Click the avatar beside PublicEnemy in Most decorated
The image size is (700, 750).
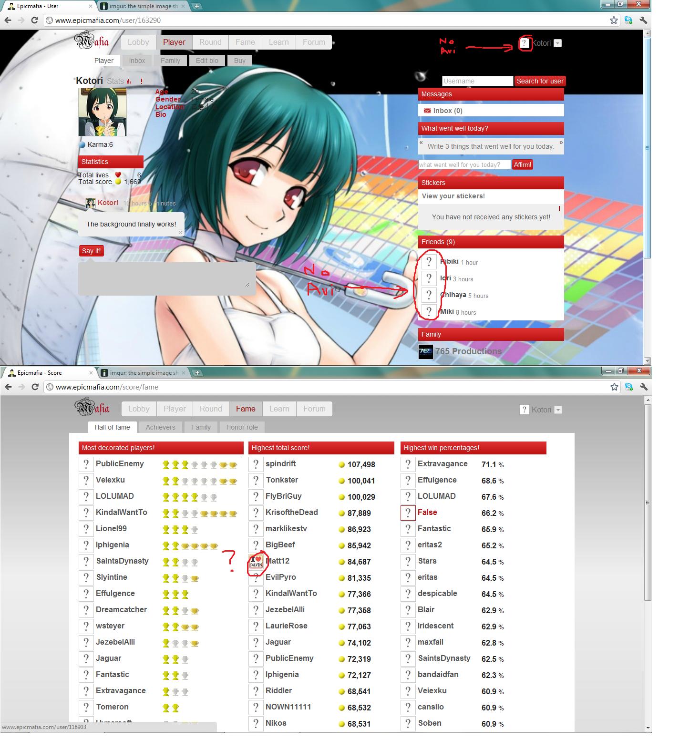[86, 464]
